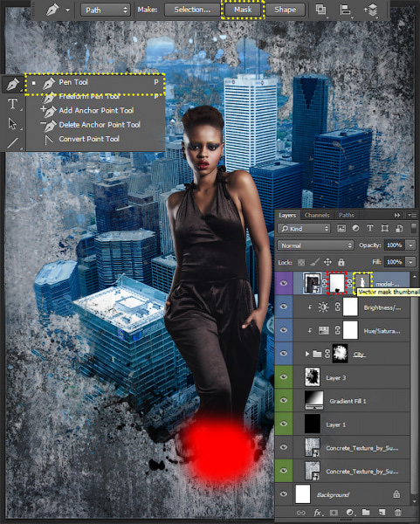Select the Line tool in the left toolbar
The image size is (420, 524).
pos(12,143)
